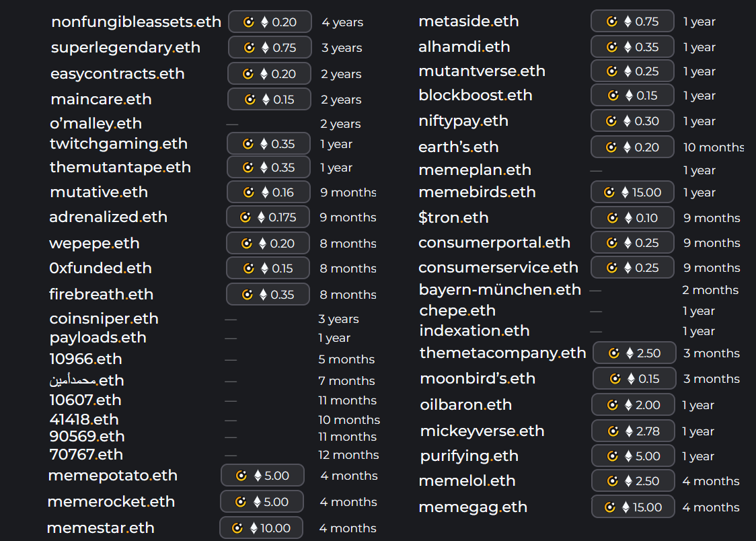This screenshot has height=541, width=756.
Task: Open memebirds.eth domain
Action: pos(478,192)
